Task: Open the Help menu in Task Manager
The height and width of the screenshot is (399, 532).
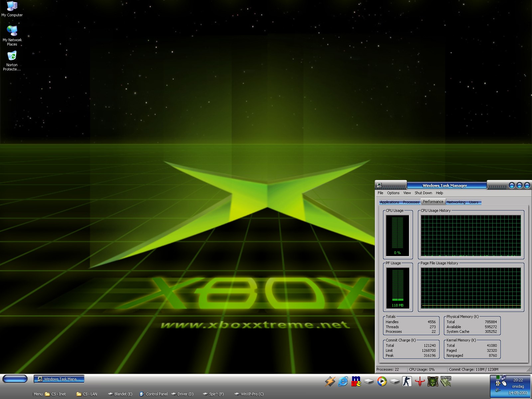Action: click(439, 193)
